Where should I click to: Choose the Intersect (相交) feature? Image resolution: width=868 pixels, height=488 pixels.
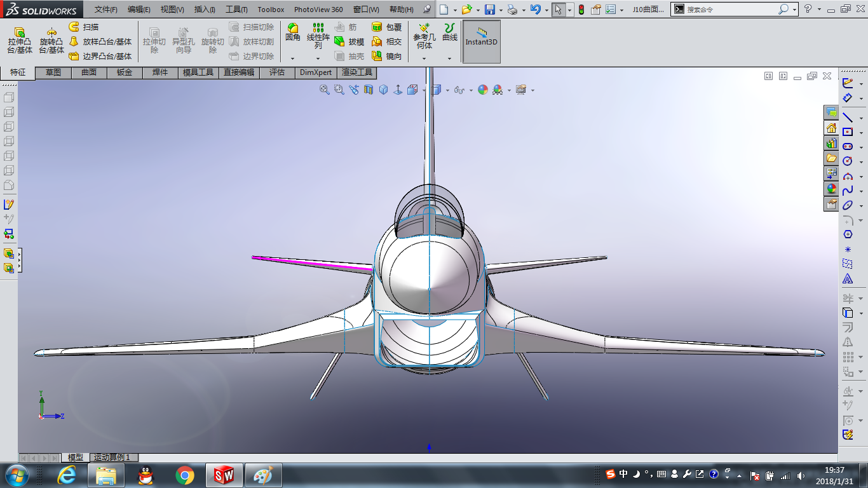click(386, 41)
